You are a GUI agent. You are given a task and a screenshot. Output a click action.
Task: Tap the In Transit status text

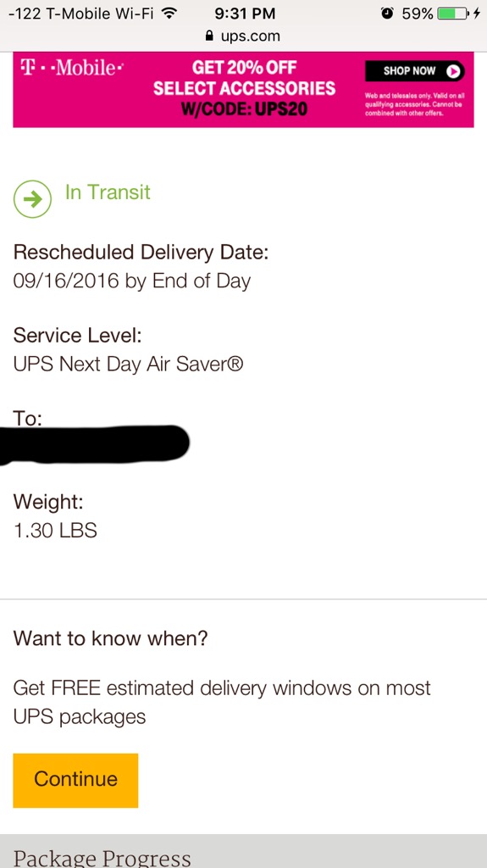pos(108,192)
